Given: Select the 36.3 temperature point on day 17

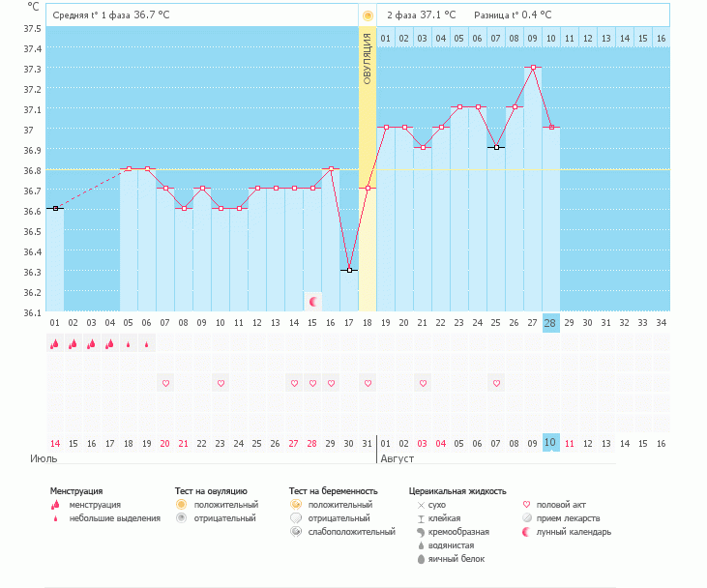Looking at the screenshot, I should [x=349, y=271].
